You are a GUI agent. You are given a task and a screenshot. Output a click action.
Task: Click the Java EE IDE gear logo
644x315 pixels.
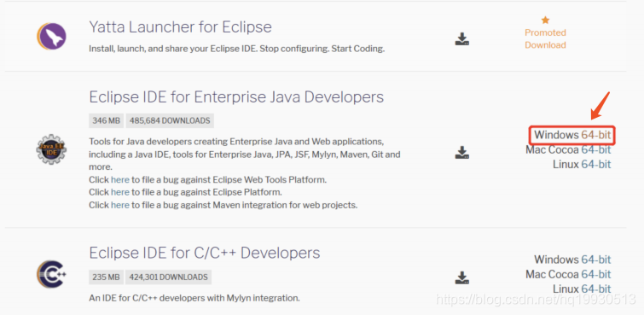click(x=51, y=149)
